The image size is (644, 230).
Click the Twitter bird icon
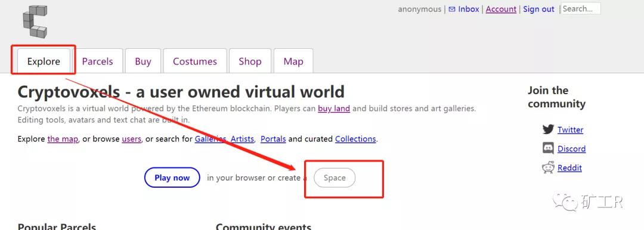(548, 129)
